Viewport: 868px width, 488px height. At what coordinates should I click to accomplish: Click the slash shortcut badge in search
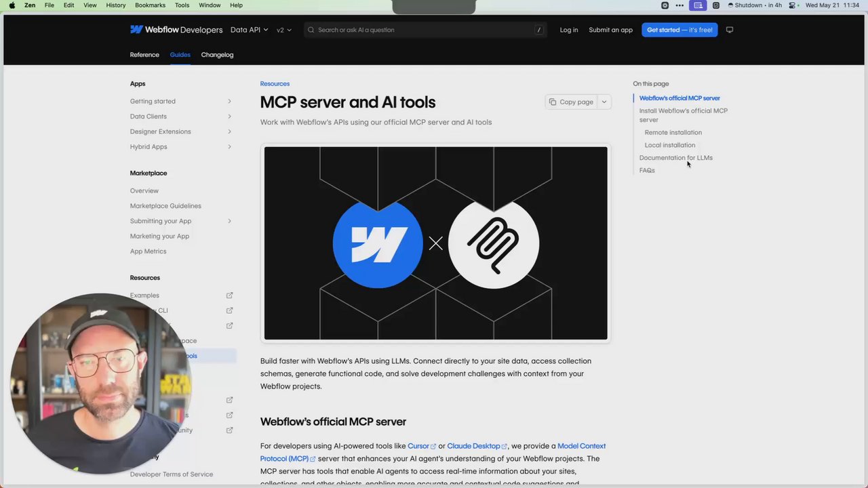click(x=539, y=30)
